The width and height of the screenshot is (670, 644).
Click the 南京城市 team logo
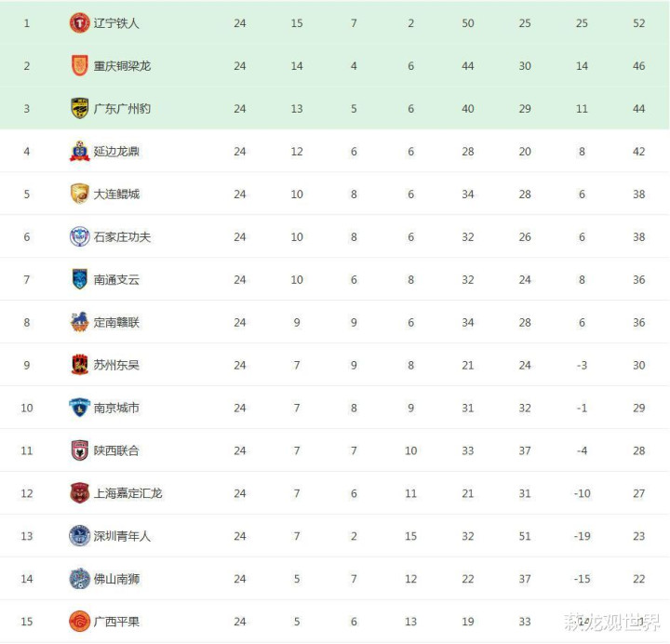(79, 408)
